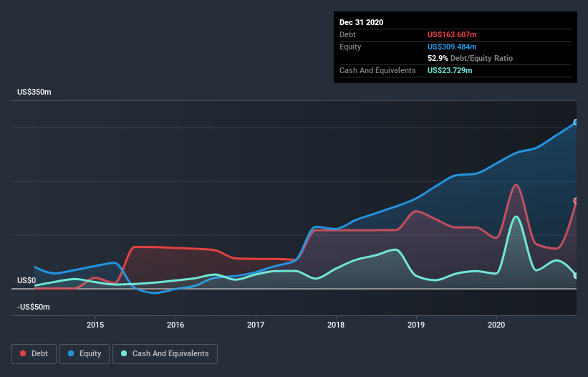Click the US$163.607m debt value
This screenshot has width=588, height=377.
(452, 34)
